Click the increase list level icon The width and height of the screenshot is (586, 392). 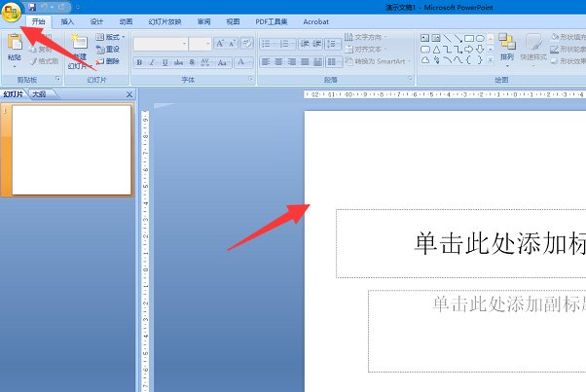pos(316,44)
